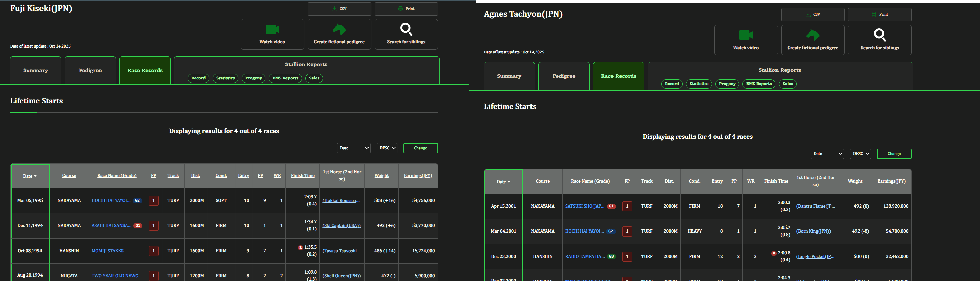This screenshot has width=980, height=281.
Task: Sort Fuji Kiseki's table by Earnings(JPY) header
Action: (x=418, y=176)
